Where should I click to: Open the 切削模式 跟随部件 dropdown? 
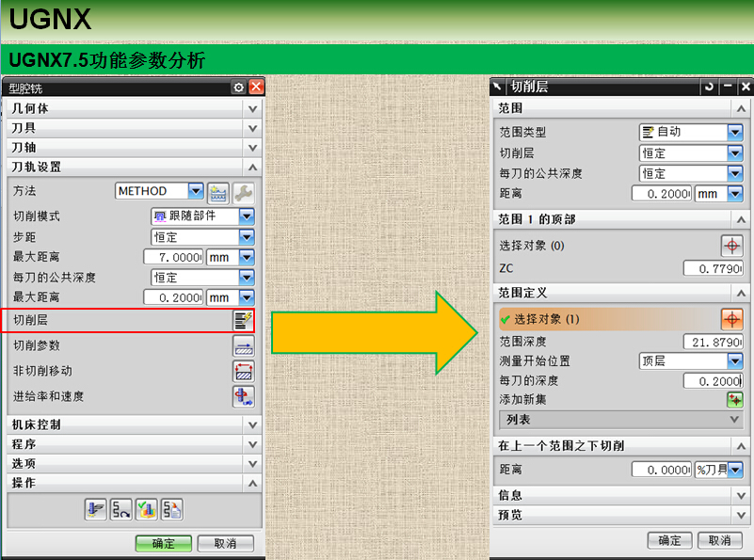247,216
